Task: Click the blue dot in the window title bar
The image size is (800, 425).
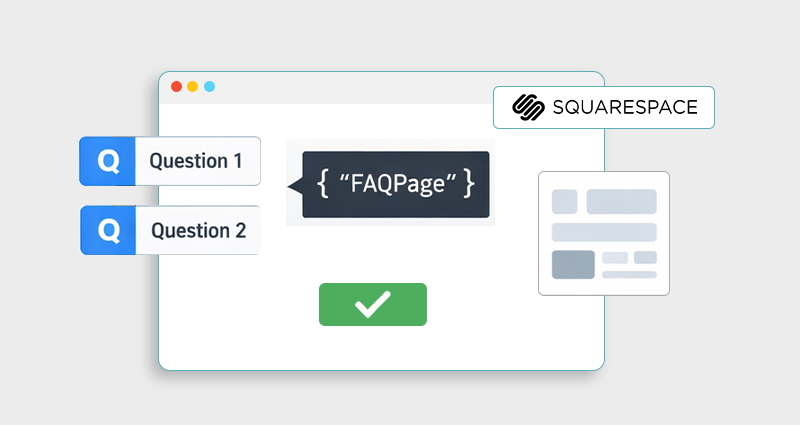Action: pos(209,86)
